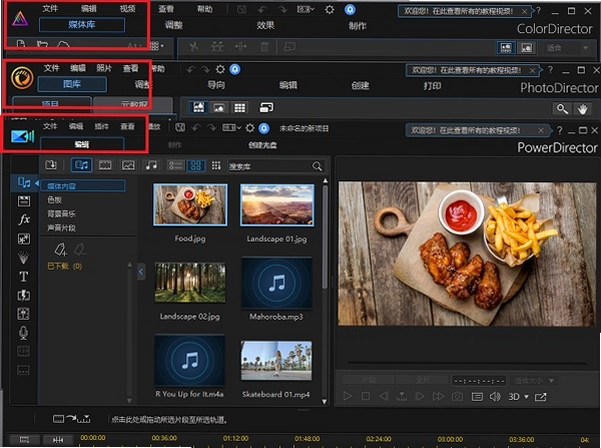Toggle all media filter in PowerDirector library
The image size is (601, 448).
[81, 165]
